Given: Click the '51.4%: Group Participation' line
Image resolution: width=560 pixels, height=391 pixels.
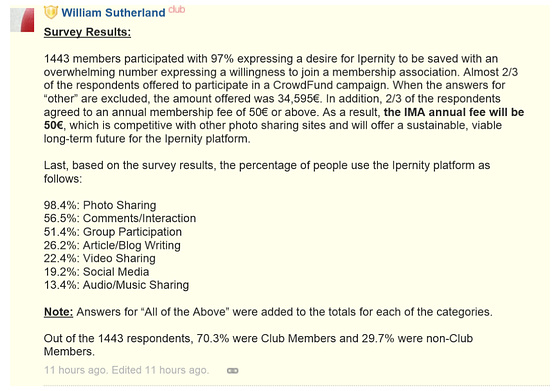Looking at the screenshot, I should 112,232.
